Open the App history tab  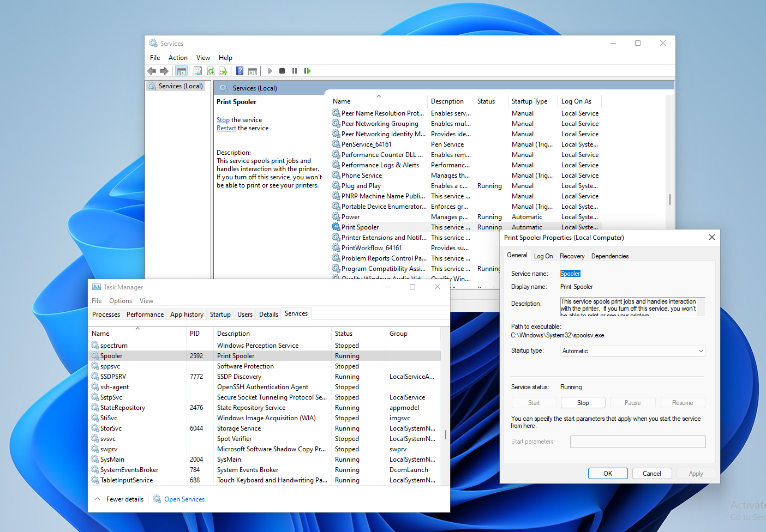pos(187,314)
